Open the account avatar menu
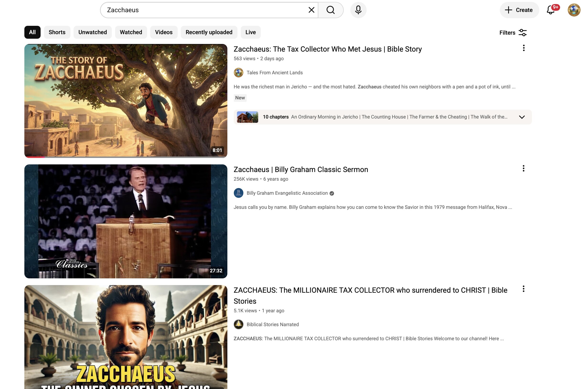 [574, 10]
